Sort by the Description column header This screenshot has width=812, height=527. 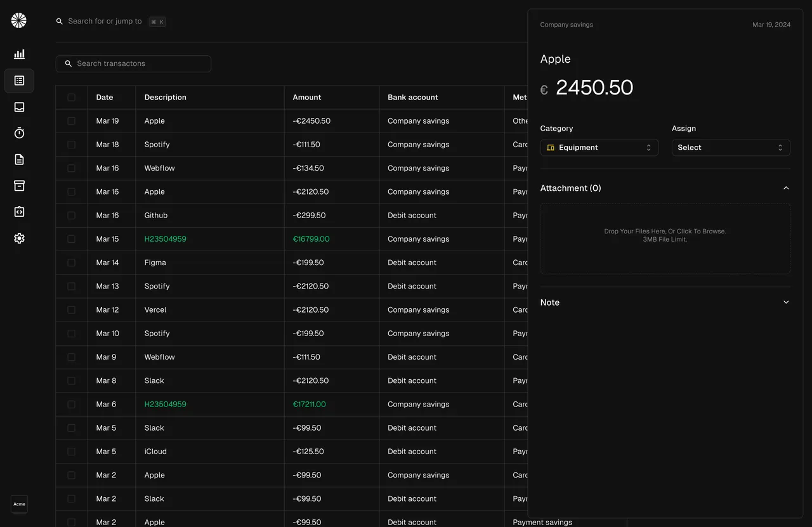pyautogui.click(x=166, y=97)
